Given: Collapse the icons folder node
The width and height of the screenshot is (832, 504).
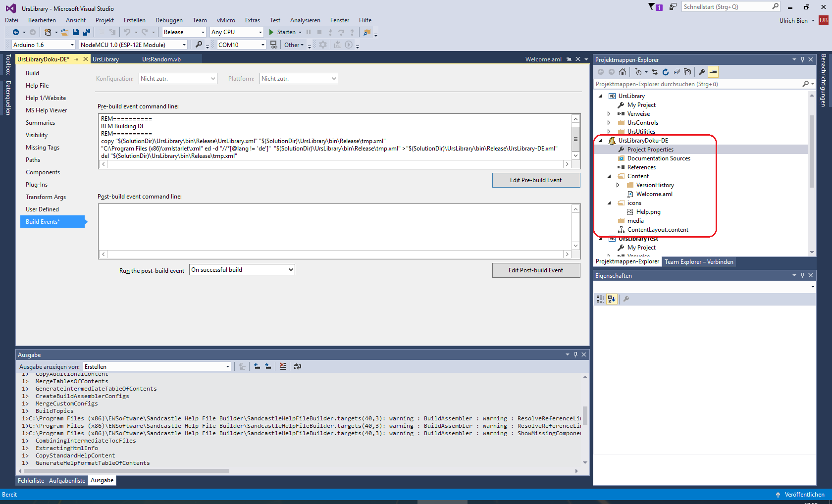Looking at the screenshot, I should coord(609,203).
